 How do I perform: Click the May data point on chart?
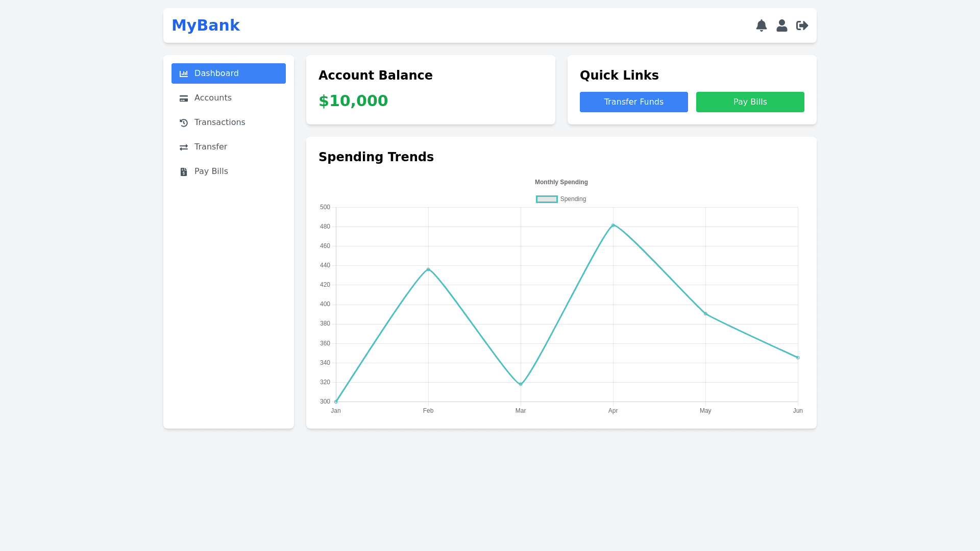pyautogui.click(x=705, y=314)
